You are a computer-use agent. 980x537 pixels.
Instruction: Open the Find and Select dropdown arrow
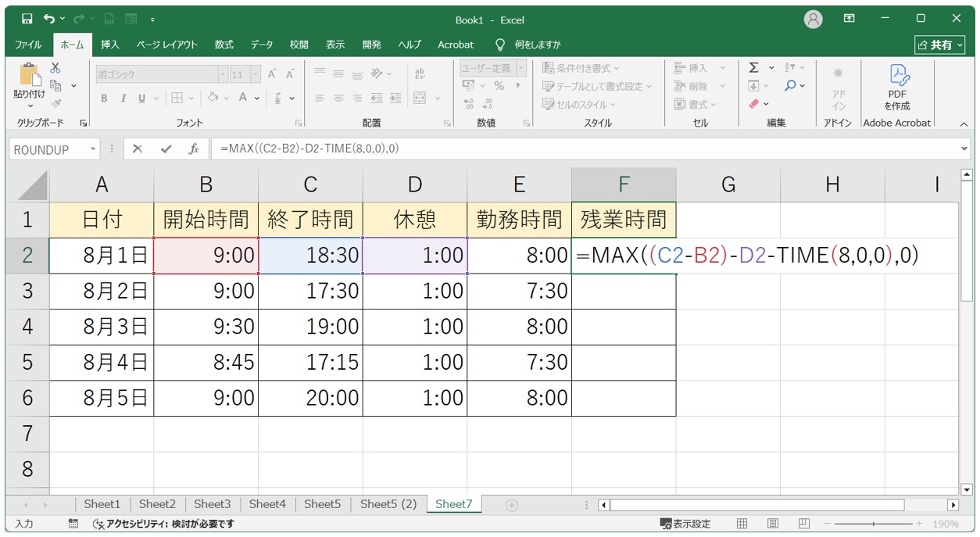803,85
